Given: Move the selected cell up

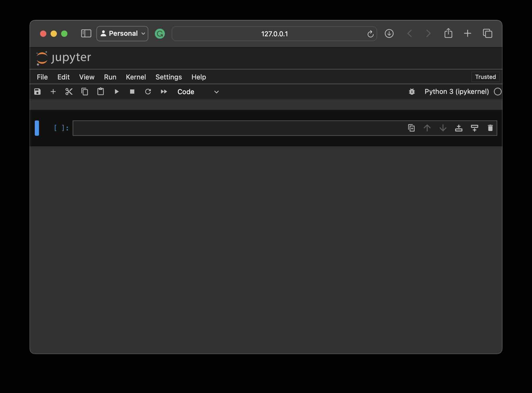Looking at the screenshot, I should (427, 128).
